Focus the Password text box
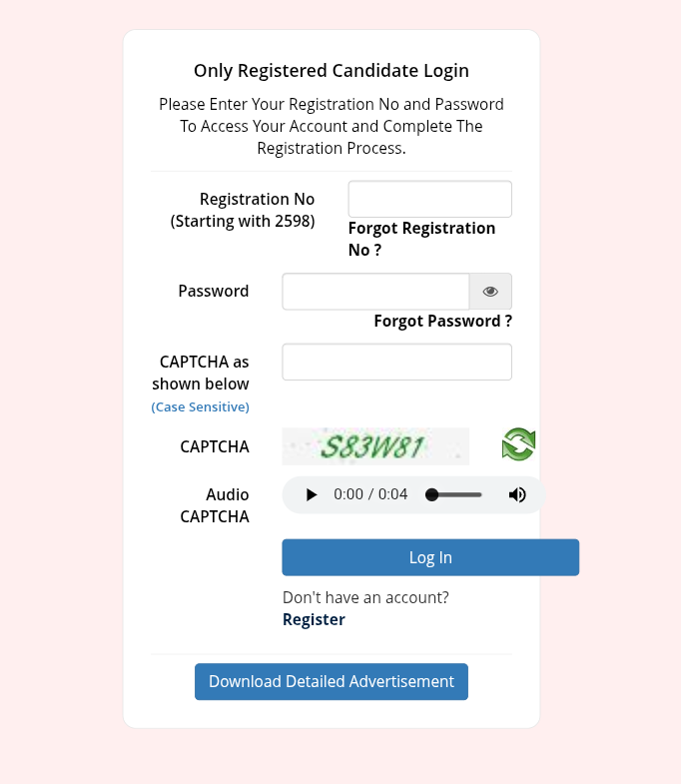The width and height of the screenshot is (681, 784). (375, 292)
